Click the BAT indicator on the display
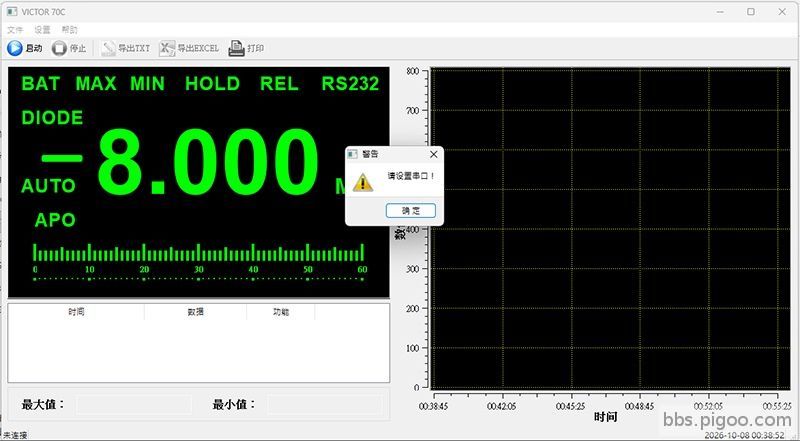This screenshot has width=800, height=441. (x=41, y=84)
